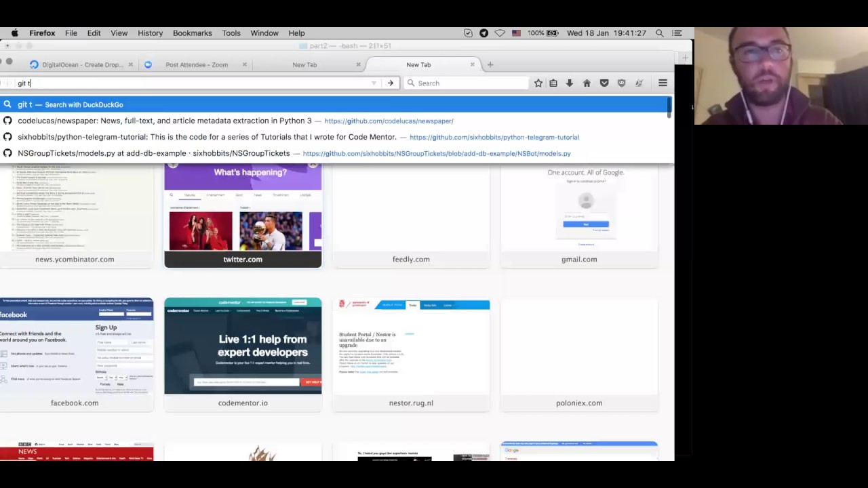
Task: Open the downloads arrow icon
Action: coord(570,83)
